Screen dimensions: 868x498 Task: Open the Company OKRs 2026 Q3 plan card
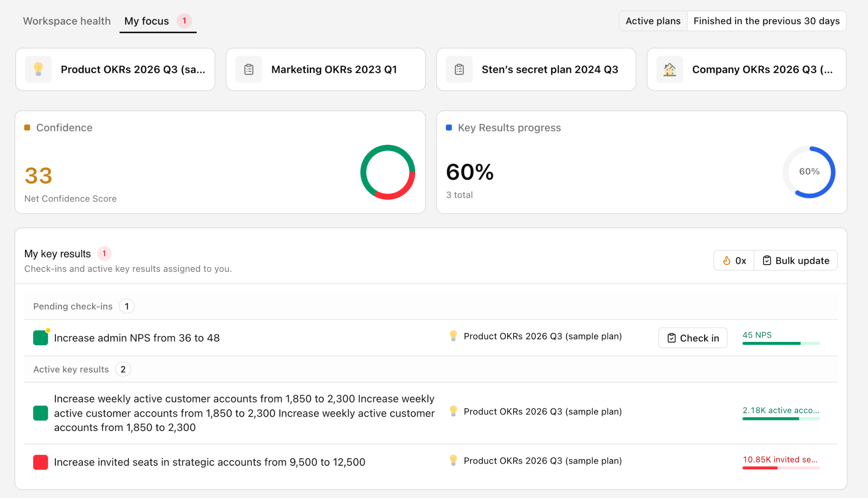(747, 69)
